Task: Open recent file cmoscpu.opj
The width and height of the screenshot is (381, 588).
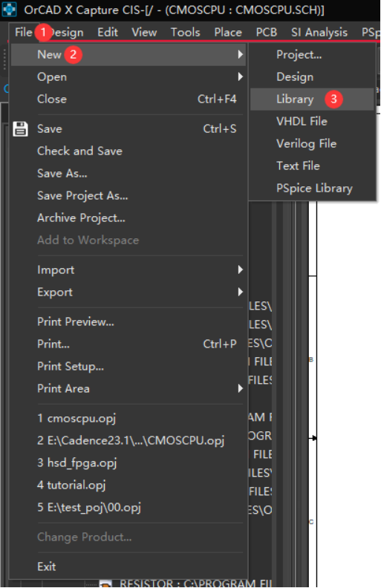Action: tap(76, 419)
